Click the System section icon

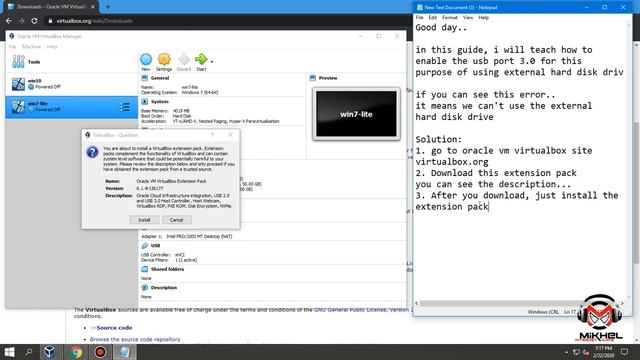144,101
